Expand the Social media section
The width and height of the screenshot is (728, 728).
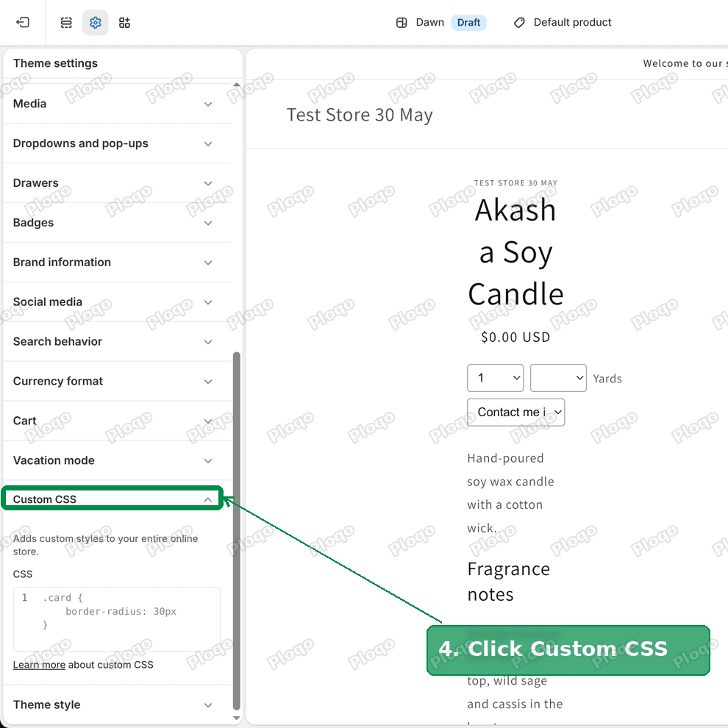(x=116, y=301)
